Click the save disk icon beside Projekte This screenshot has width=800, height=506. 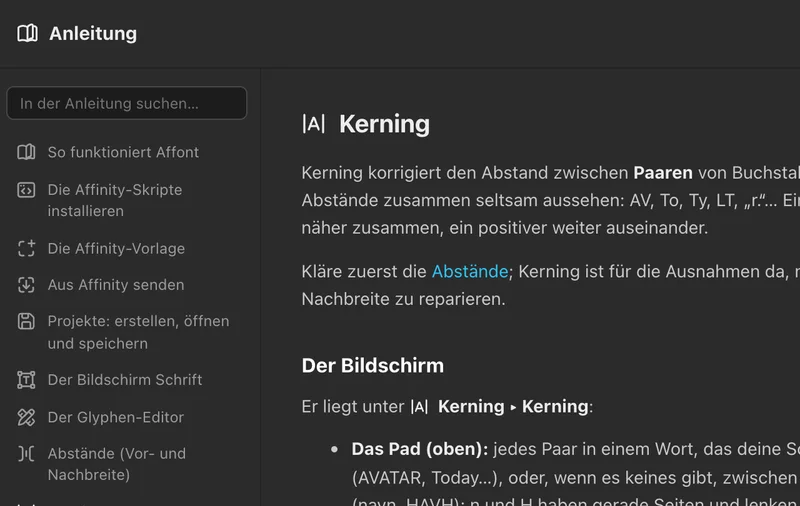pos(27,321)
